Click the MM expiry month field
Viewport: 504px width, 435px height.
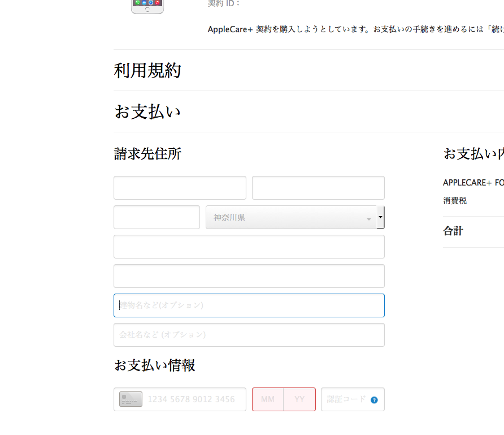268,399
